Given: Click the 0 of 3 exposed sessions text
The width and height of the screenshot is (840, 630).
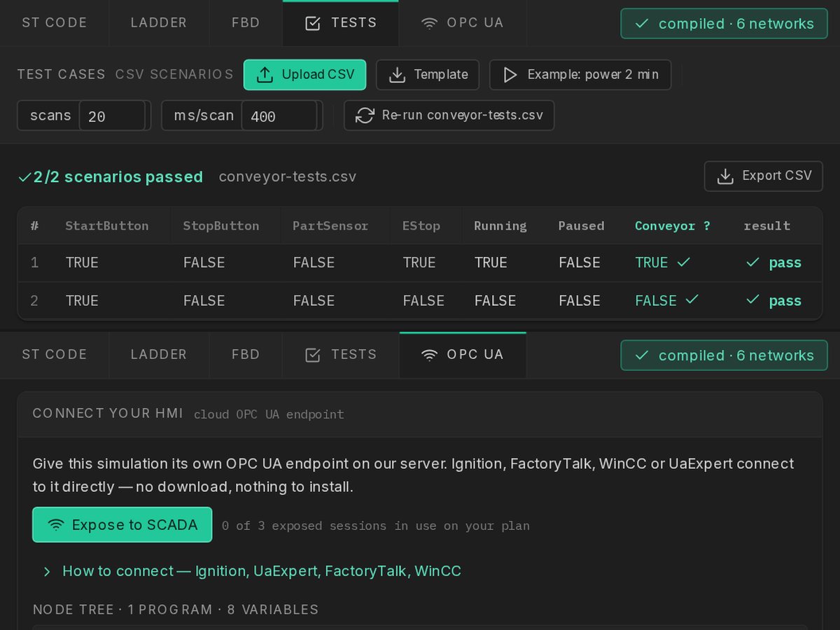Looking at the screenshot, I should coord(376,526).
